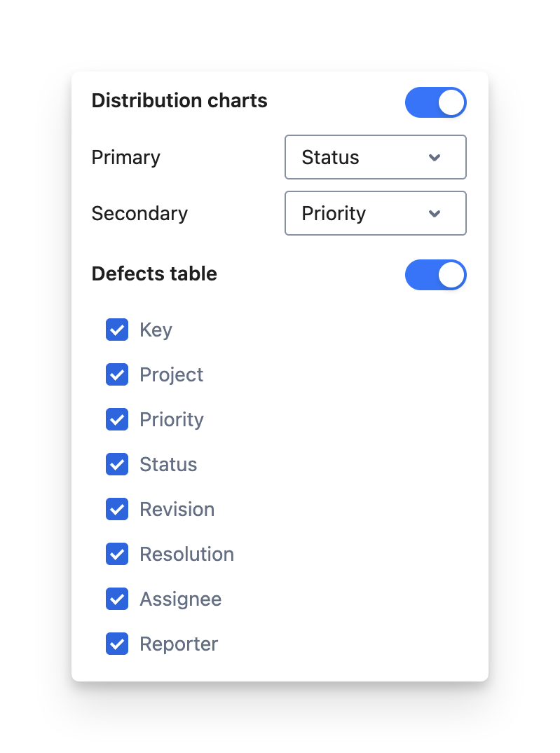The height and width of the screenshot is (753, 560).
Task: Turn off the Distribution charts switch
Action: point(435,102)
